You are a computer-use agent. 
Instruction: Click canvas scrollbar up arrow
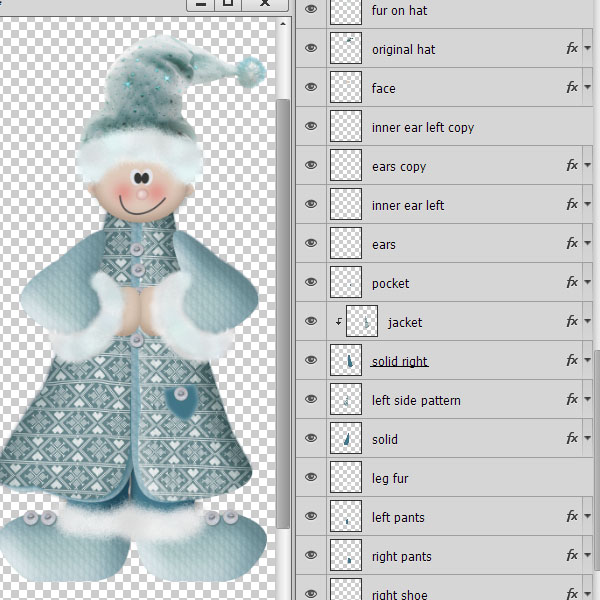[283, 24]
